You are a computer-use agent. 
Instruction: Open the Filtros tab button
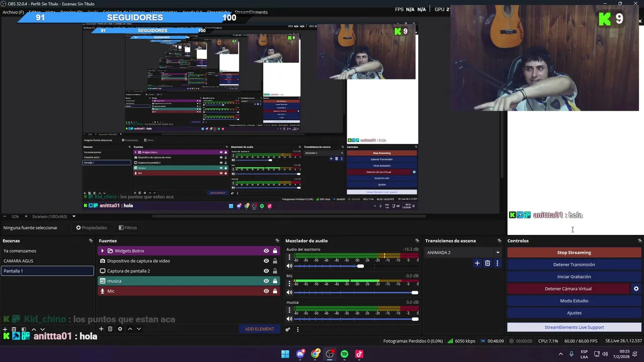(x=128, y=228)
